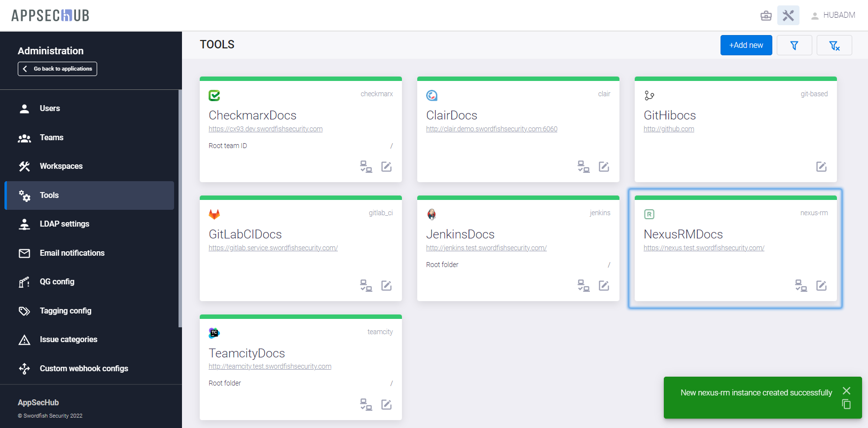Click the sidebar vertical scrollbar
The image size is (868, 428).
click(x=180, y=207)
